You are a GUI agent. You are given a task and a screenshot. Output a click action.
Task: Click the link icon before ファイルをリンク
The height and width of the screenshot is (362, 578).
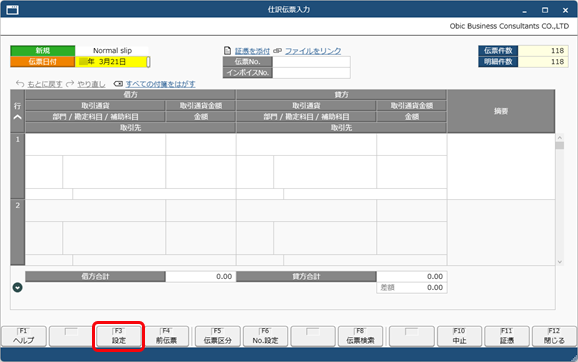point(278,51)
